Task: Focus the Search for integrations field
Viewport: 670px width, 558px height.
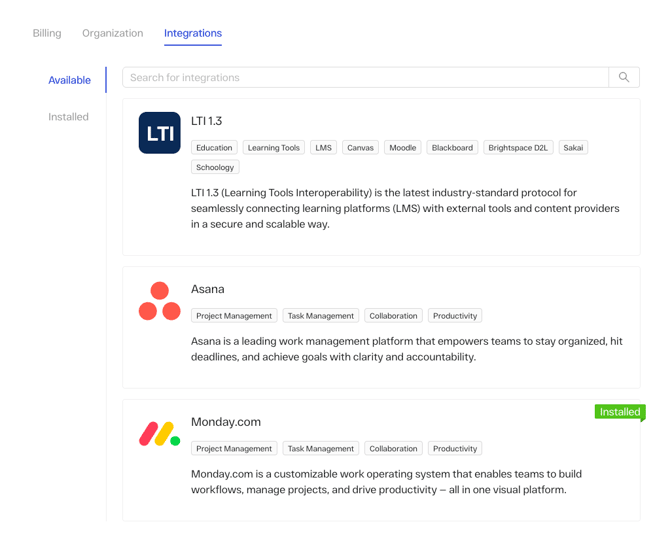Action: click(x=366, y=77)
